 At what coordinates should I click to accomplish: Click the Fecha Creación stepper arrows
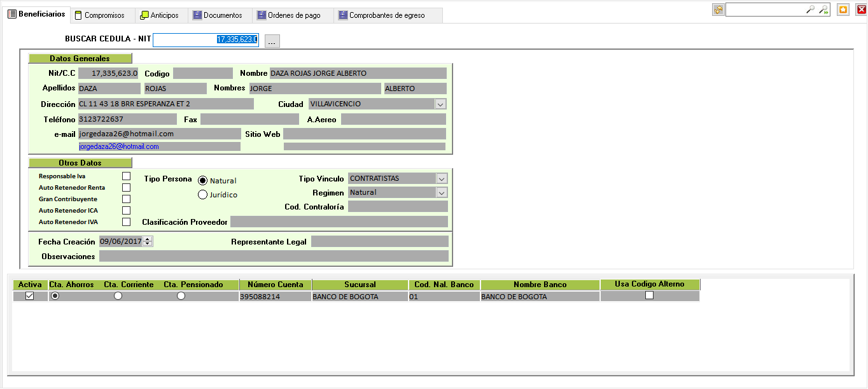148,241
